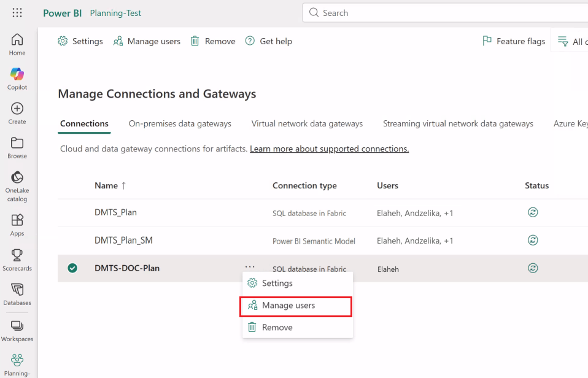Open the Azure Key tab
This screenshot has height=378, width=588.
[x=571, y=123]
